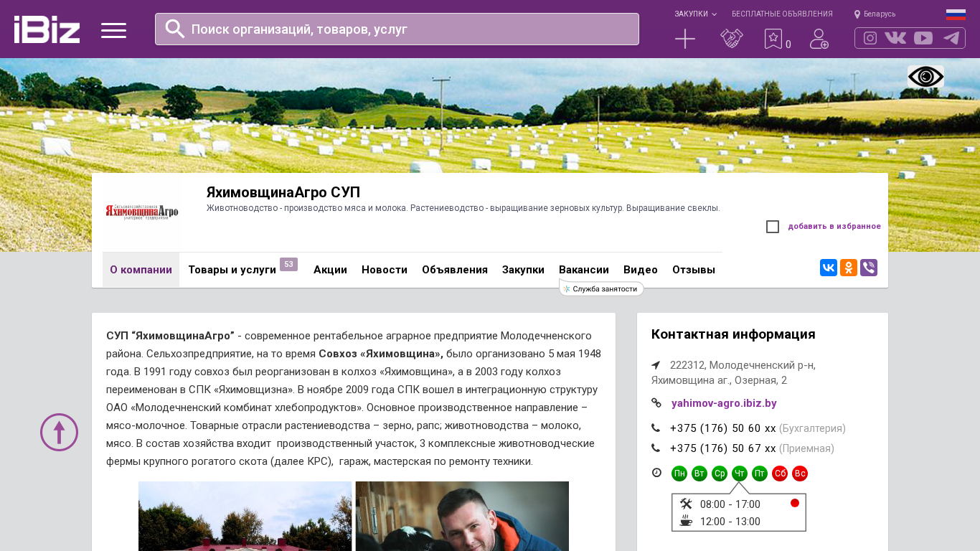Click the scroll-to-top arrow button
The width and height of the screenshot is (980, 551).
click(x=59, y=432)
